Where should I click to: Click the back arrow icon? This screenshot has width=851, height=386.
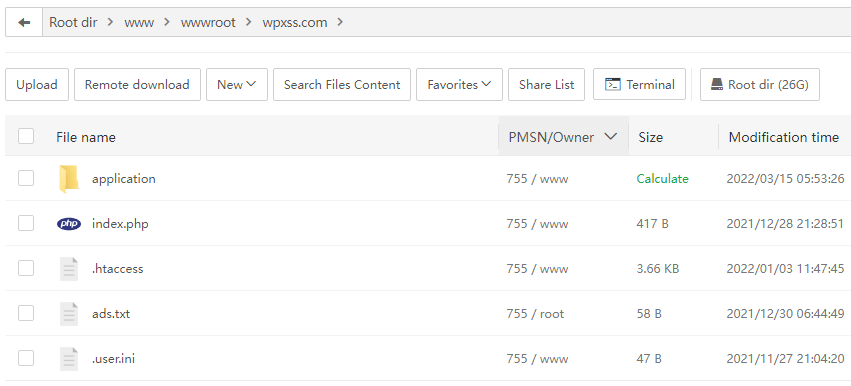coord(24,22)
